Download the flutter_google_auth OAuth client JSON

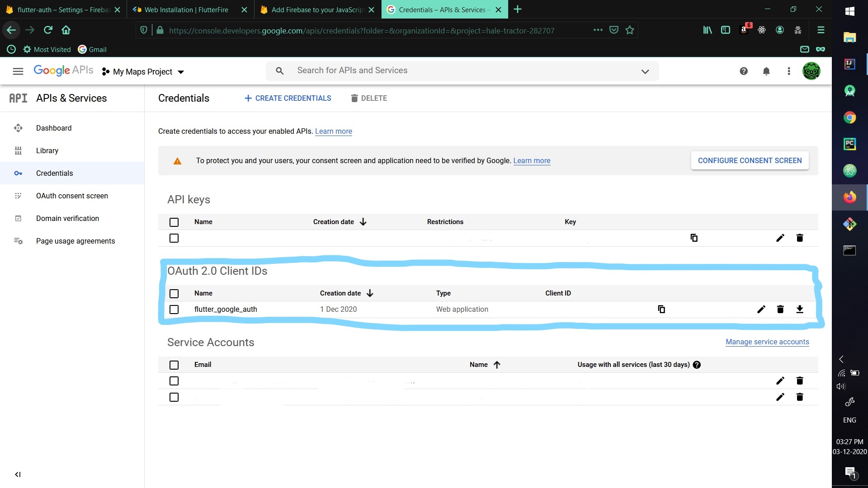[799, 309]
